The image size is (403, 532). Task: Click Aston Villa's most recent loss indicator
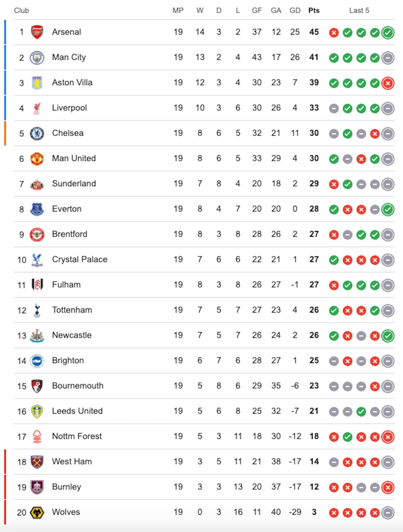coord(388,83)
